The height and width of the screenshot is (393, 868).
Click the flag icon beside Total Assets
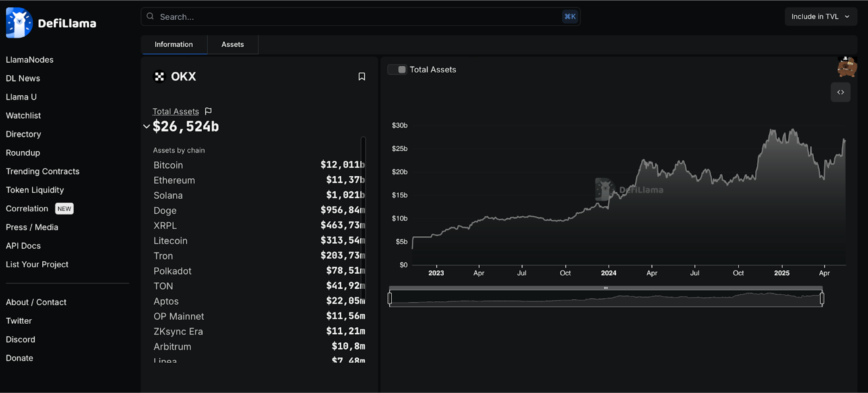point(208,111)
